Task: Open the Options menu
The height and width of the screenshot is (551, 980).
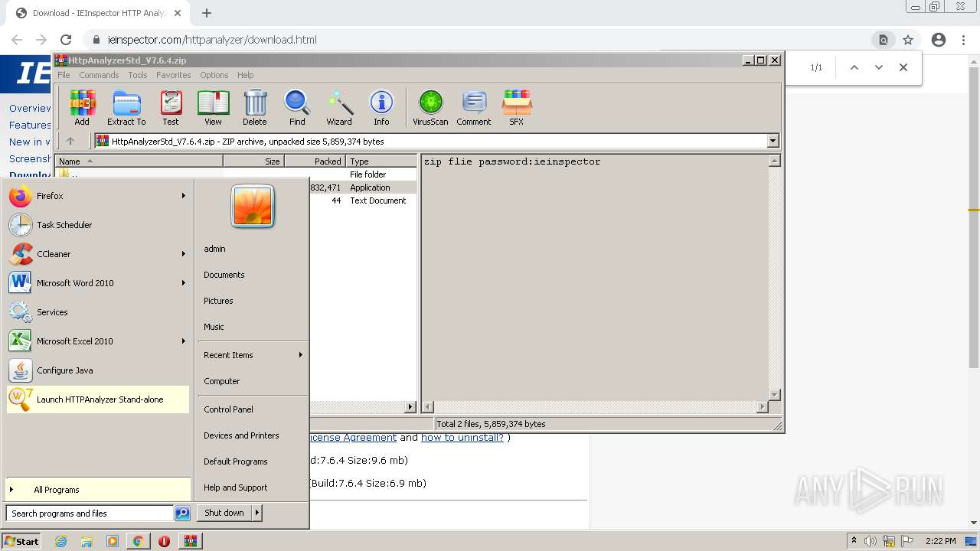Action: [214, 75]
